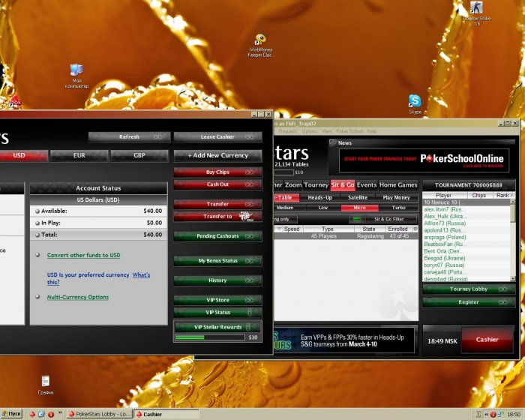The width and height of the screenshot is (525, 420).
Task: Click What's this? link
Action: (x=141, y=275)
